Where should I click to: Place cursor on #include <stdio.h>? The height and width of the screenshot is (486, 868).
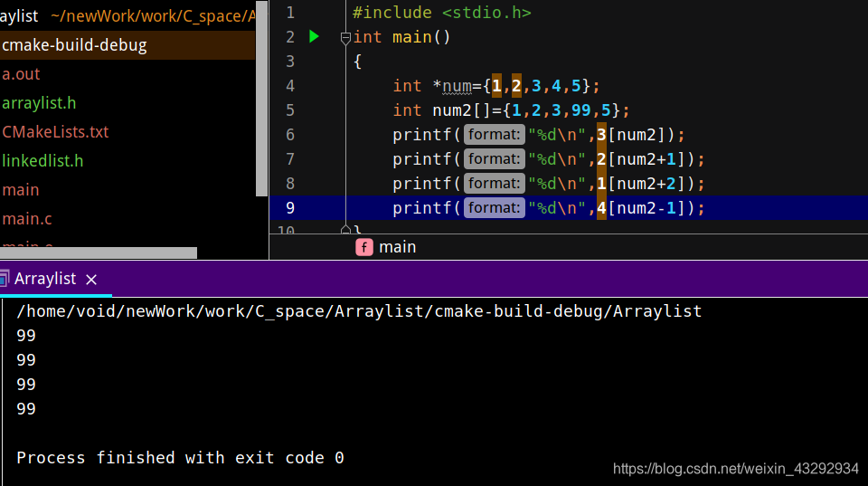[442, 13]
